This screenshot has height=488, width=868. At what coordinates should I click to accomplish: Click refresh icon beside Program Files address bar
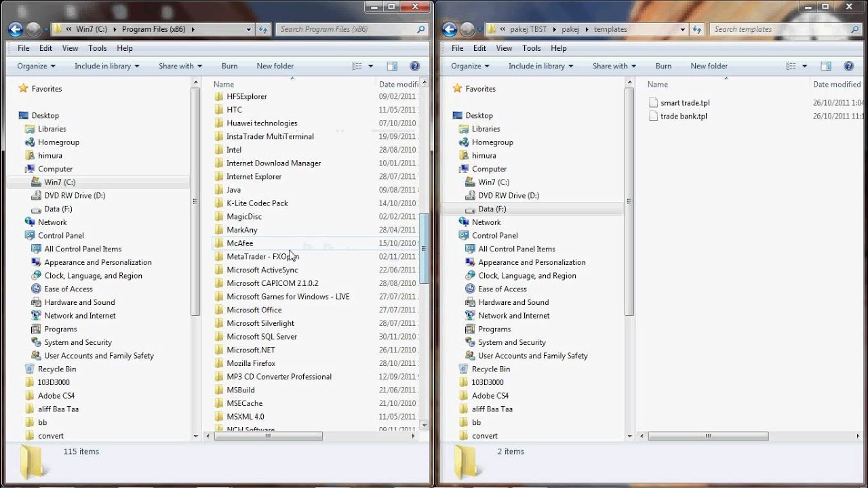(264, 29)
